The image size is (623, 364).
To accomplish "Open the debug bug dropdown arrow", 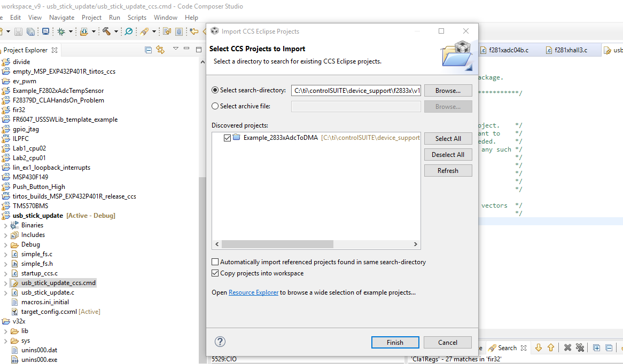I will pyautogui.click(x=71, y=31).
